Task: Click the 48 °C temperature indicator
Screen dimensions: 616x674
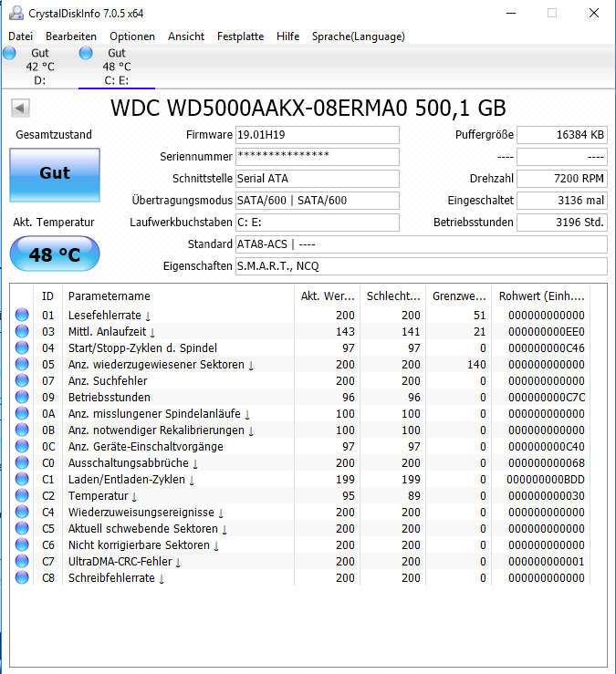Action: 55,254
